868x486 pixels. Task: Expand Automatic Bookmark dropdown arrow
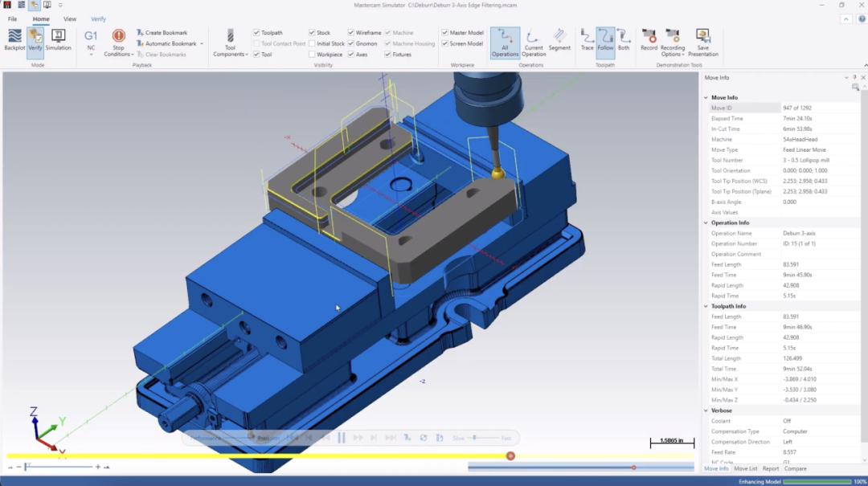202,43
